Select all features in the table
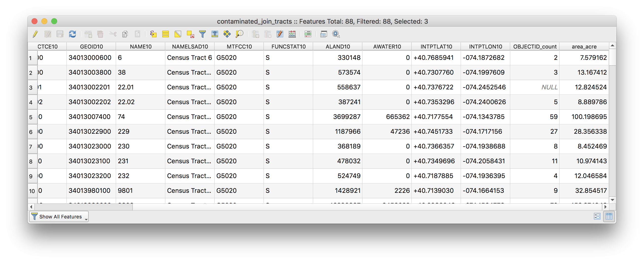This screenshot has width=644, height=263. [x=166, y=34]
